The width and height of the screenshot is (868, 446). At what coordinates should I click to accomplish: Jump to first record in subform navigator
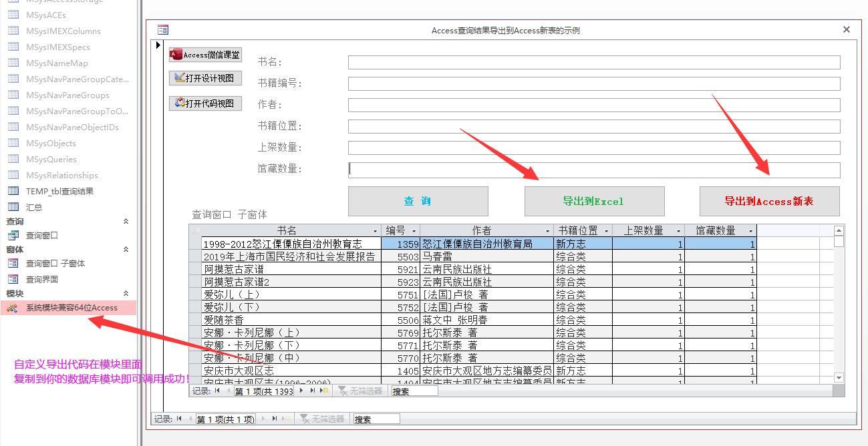tap(216, 391)
